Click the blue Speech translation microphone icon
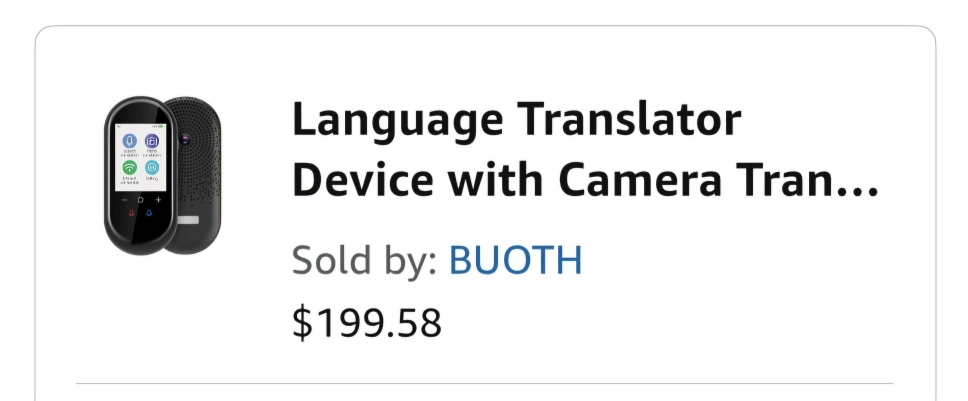Viewport: 968px width, 401px height. coord(130,141)
